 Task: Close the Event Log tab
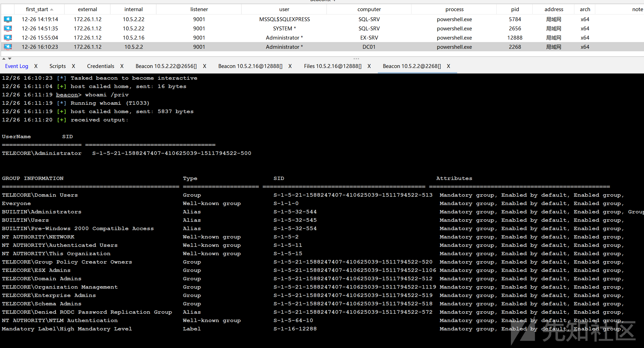coord(36,66)
